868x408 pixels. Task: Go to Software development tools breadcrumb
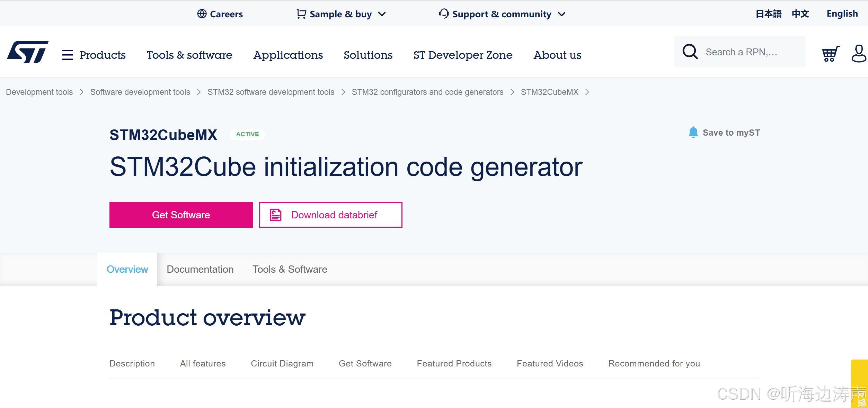(140, 92)
